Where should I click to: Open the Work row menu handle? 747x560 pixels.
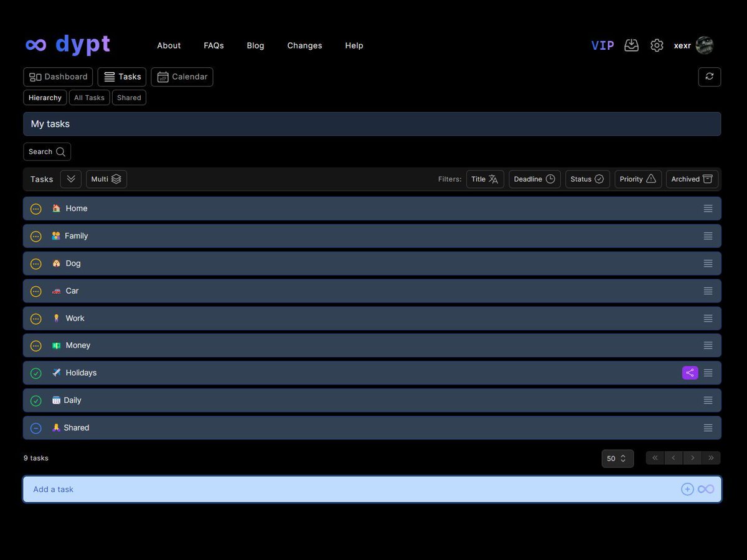pyautogui.click(x=708, y=318)
